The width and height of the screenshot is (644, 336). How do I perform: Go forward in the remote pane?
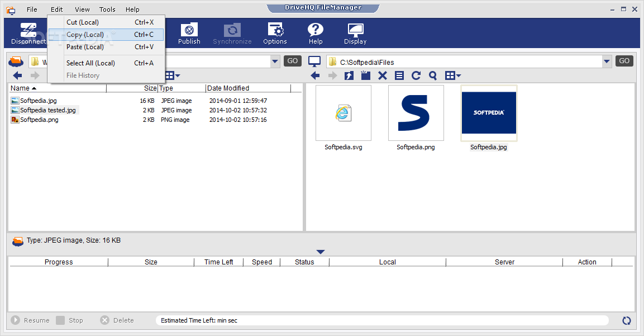(x=35, y=75)
